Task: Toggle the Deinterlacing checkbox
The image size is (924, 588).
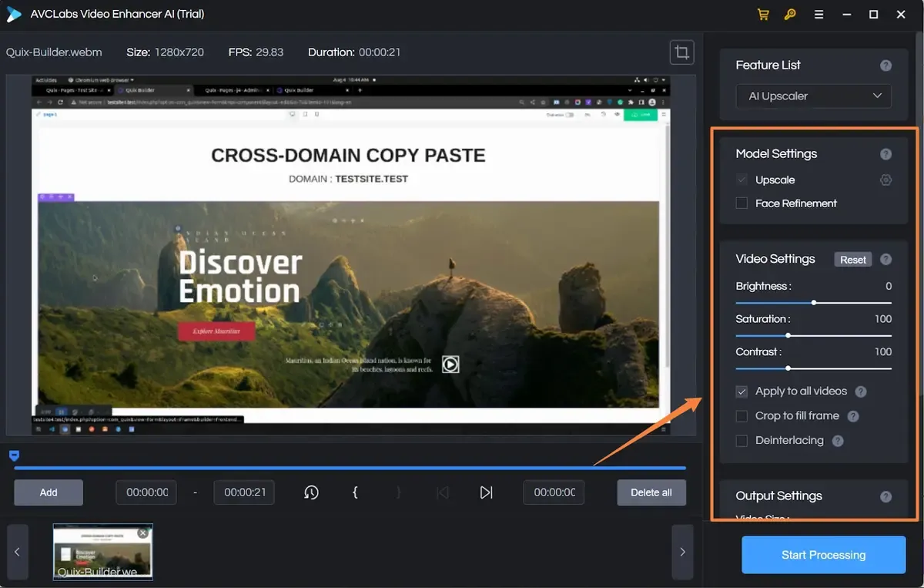Action: pyautogui.click(x=742, y=441)
